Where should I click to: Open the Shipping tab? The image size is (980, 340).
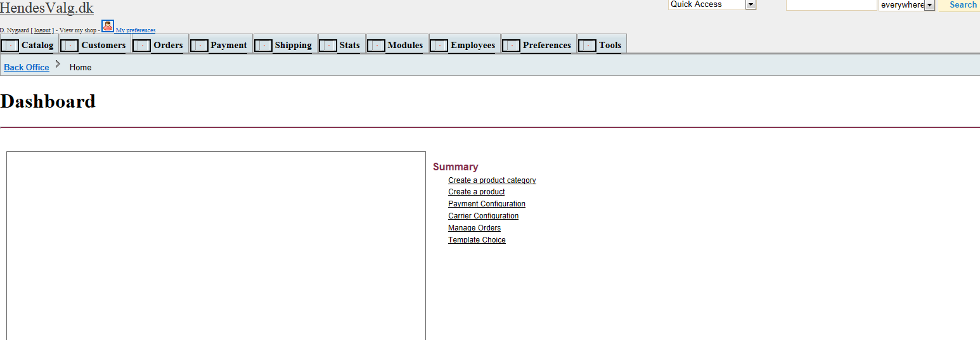point(293,45)
